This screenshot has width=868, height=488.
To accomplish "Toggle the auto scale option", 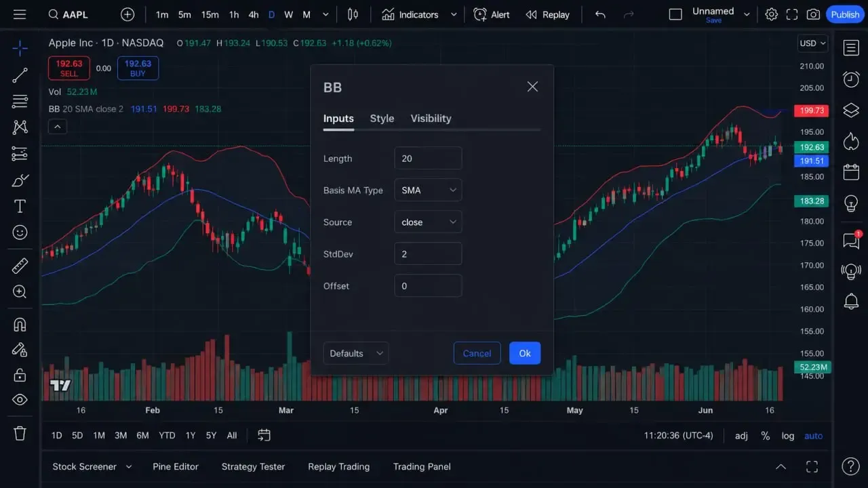I will pyautogui.click(x=813, y=436).
